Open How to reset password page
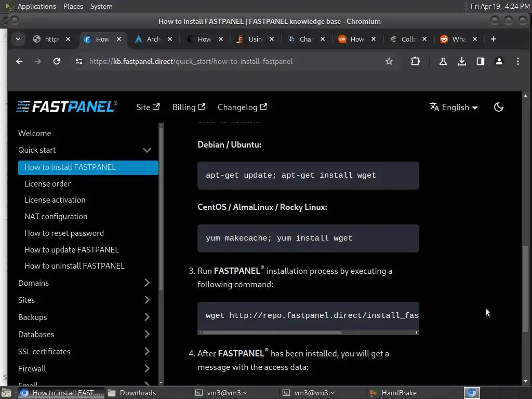This screenshot has width=532, height=399. pyautogui.click(x=64, y=233)
